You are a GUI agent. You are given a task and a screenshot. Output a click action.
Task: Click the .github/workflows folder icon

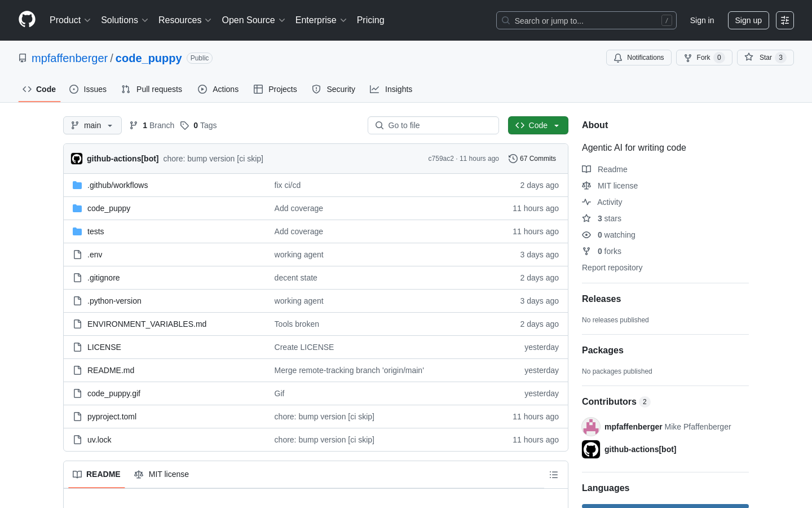(x=77, y=185)
